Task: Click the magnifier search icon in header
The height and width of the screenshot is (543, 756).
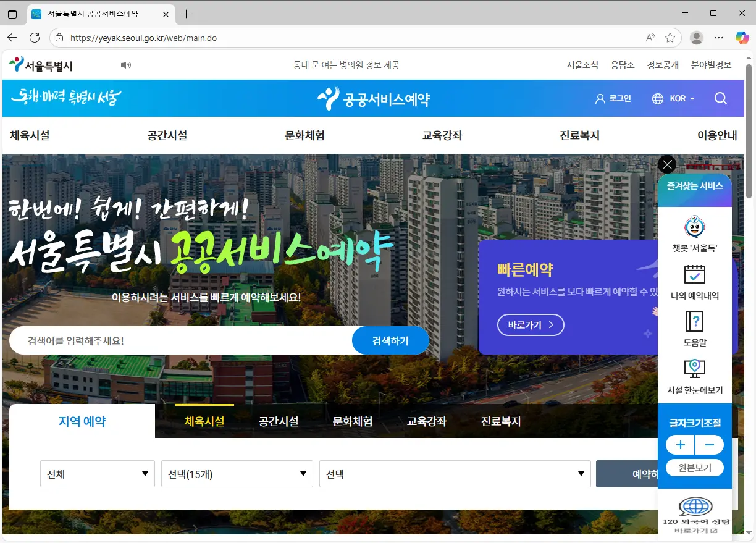Action: tap(720, 99)
